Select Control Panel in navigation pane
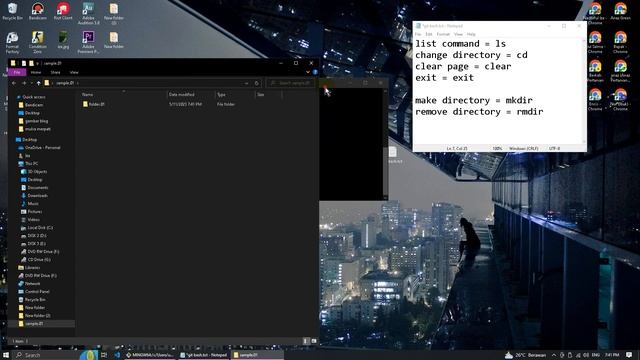Viewport: 640px width, 360px height. [x=37, y=291]
